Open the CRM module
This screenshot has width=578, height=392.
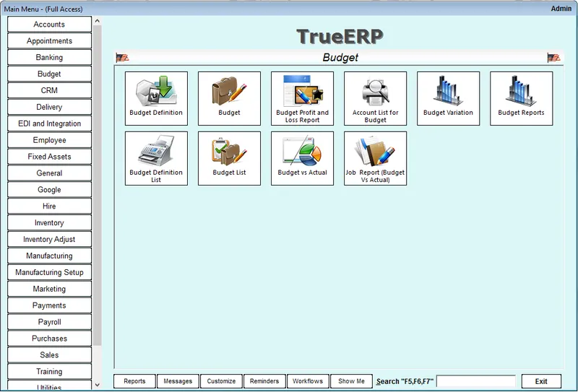coord(49,91)
